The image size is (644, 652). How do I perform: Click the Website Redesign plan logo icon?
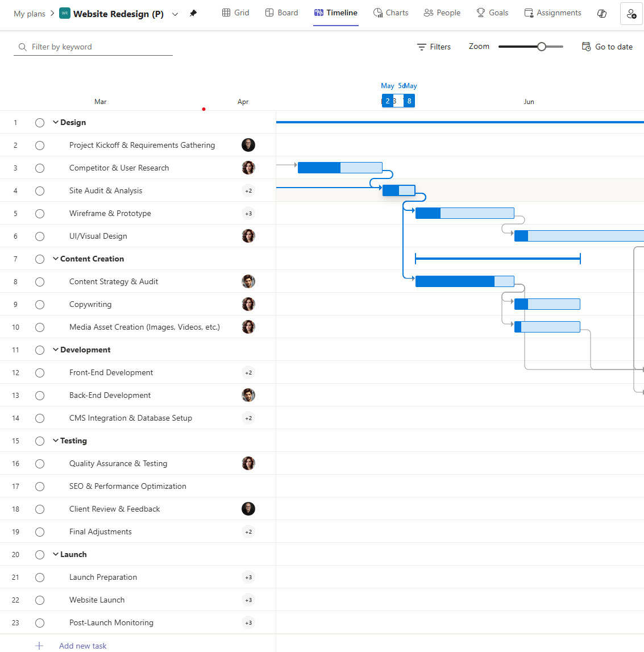[x=65, y=14]
